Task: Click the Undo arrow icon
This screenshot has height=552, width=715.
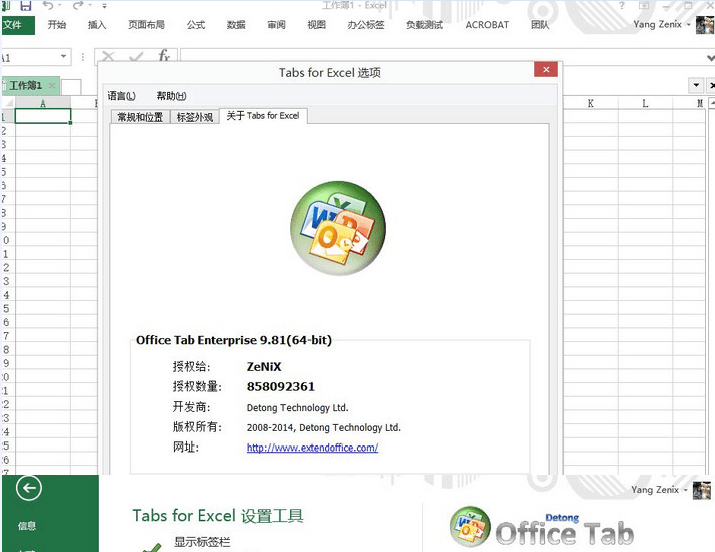Action: point(47,6)
